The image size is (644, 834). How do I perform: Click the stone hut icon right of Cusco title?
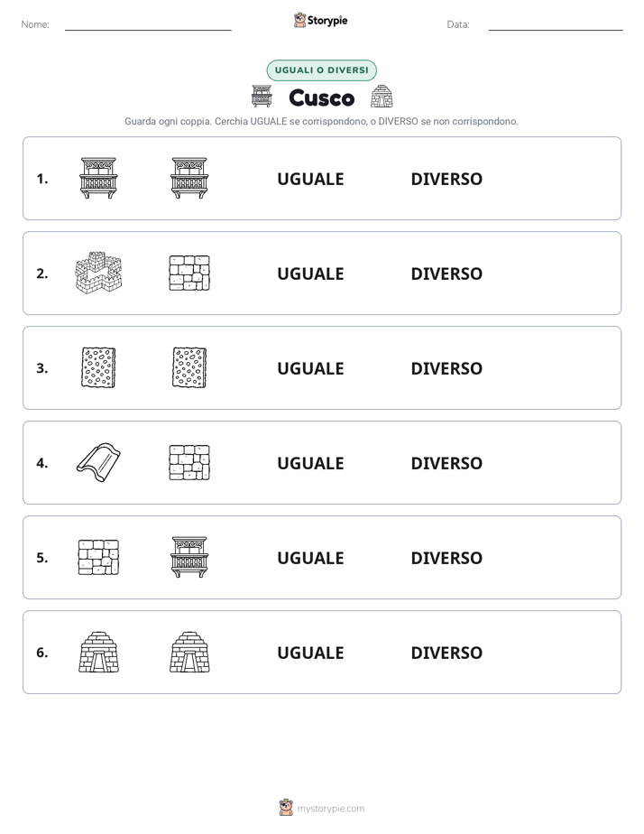[x=382, y=97]
